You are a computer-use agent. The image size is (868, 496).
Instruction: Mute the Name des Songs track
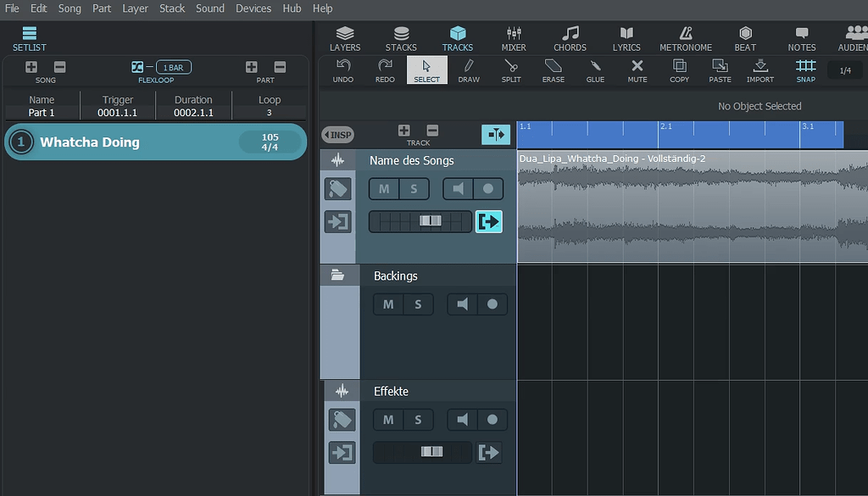pyautogui.click(x=382, y=188)
